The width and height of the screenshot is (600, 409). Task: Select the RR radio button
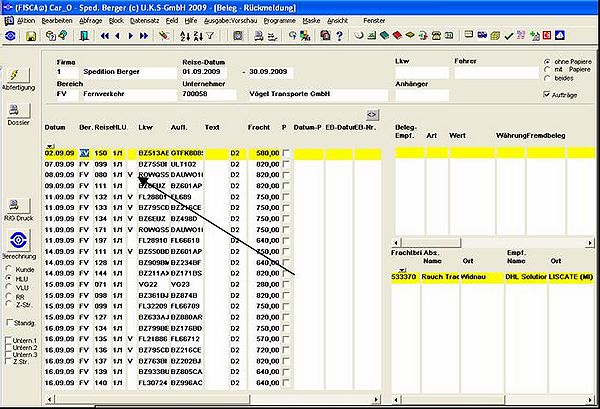click(9, 297)
